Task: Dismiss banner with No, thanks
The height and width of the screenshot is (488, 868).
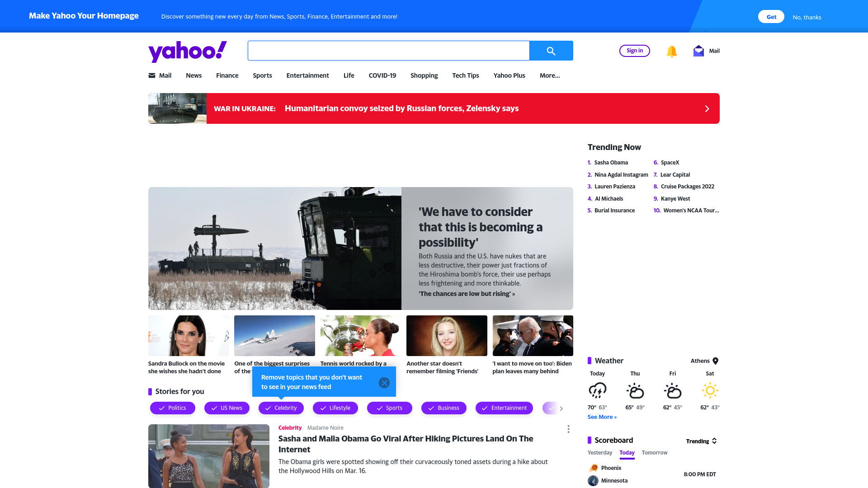Action: tap(807, 17)
